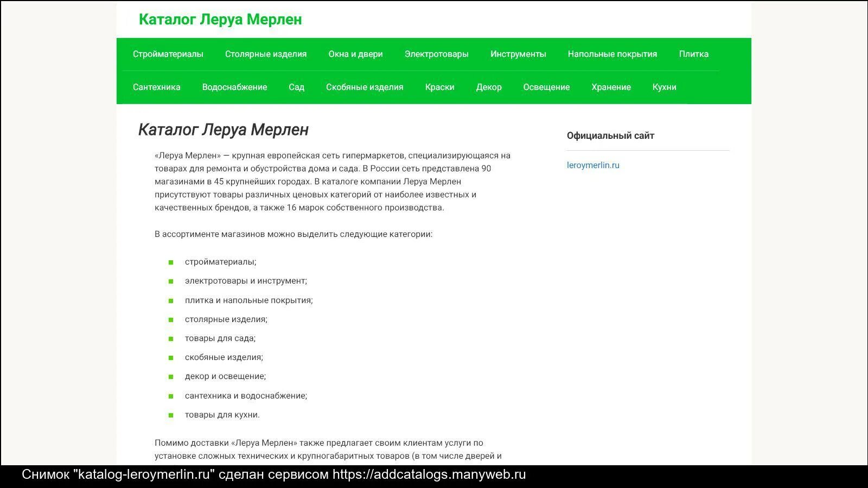Click the Инструменты menu entry

[518, 54]
